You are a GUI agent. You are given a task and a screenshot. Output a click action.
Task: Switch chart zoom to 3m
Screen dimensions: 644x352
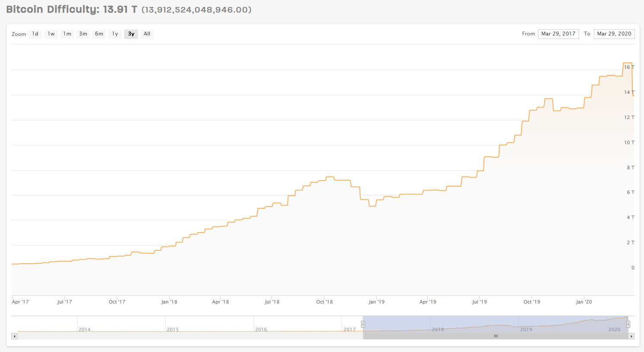point(83,34)
